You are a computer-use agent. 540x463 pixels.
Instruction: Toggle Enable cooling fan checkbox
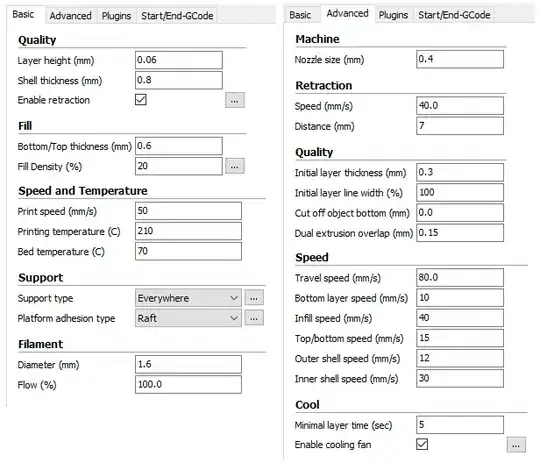[422, 444]
